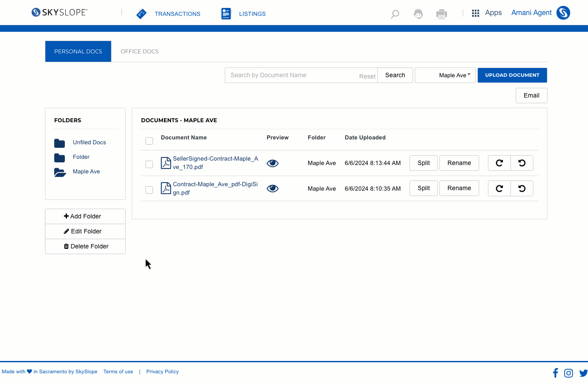Click the Add Folder button
The width and height of the screenshot is (588, 383).
85,216
